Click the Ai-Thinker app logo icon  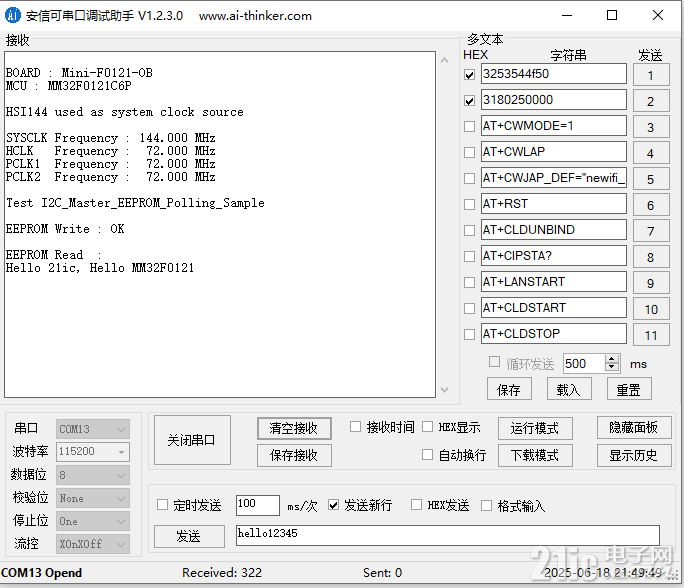(x=13, y=15)
